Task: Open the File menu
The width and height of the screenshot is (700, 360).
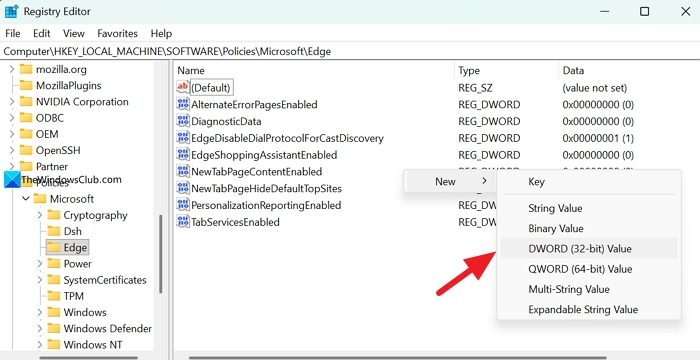Action: (12, 33)
